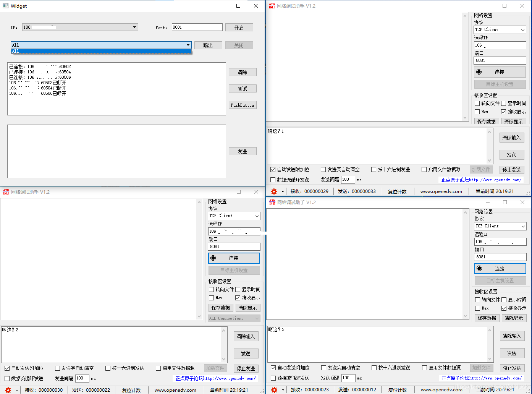Open the openedv forum link in bottom-left window
This screenshot has width=532, height=394.
pyautogui.click(x=216, y=378)
